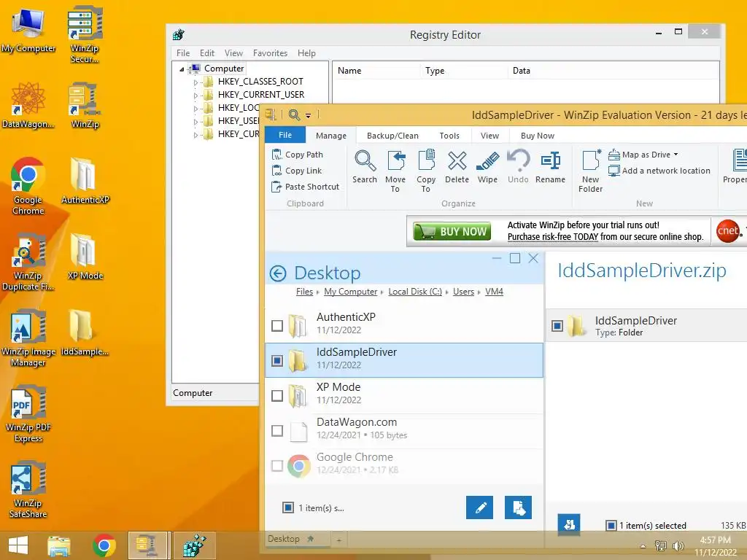Open the quick access toolbar dropdown arrow
Screen dimensions: 747x560
[x=309, y=115]
